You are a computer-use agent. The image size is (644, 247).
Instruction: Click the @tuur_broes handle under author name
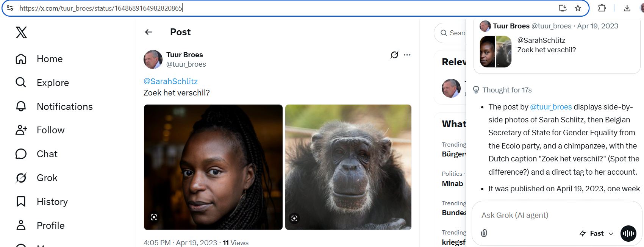(x=186, y=64)
